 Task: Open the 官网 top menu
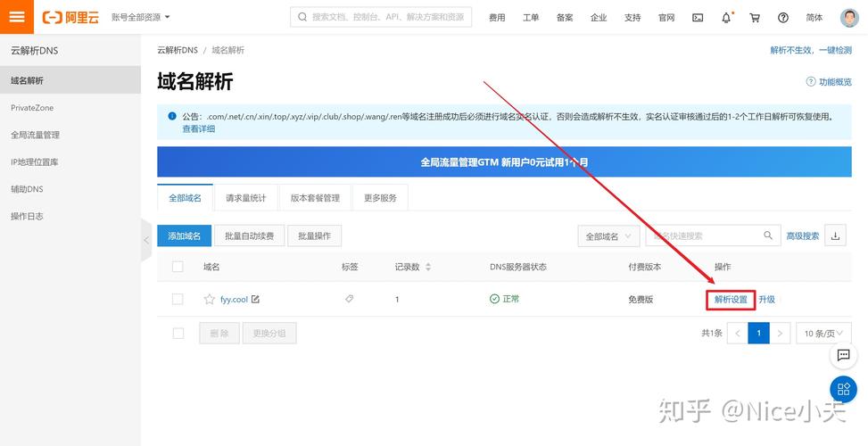click(666, 17)
